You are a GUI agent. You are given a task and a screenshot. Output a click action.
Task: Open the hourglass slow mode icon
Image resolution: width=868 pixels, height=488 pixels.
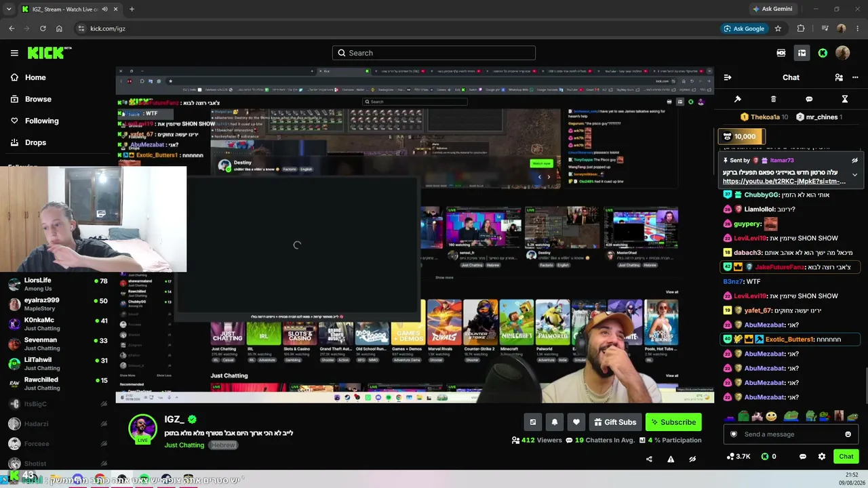(x=845, y=99)
